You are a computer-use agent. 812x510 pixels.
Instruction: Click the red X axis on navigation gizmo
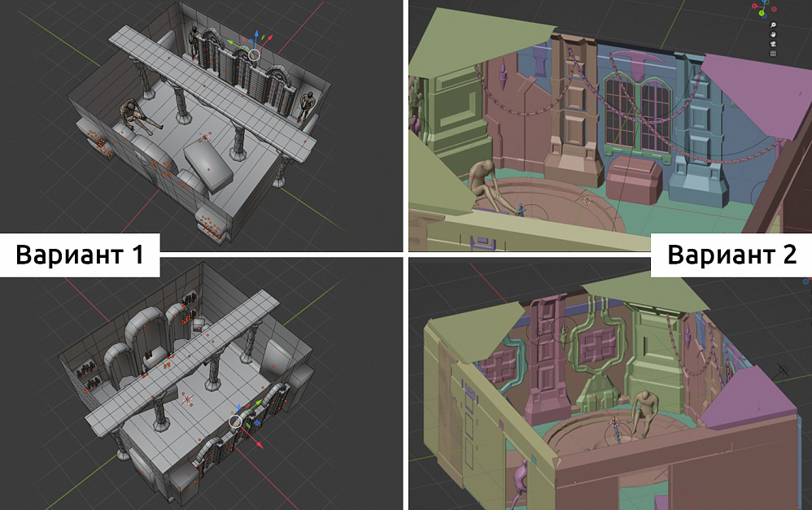coord(754,7)
